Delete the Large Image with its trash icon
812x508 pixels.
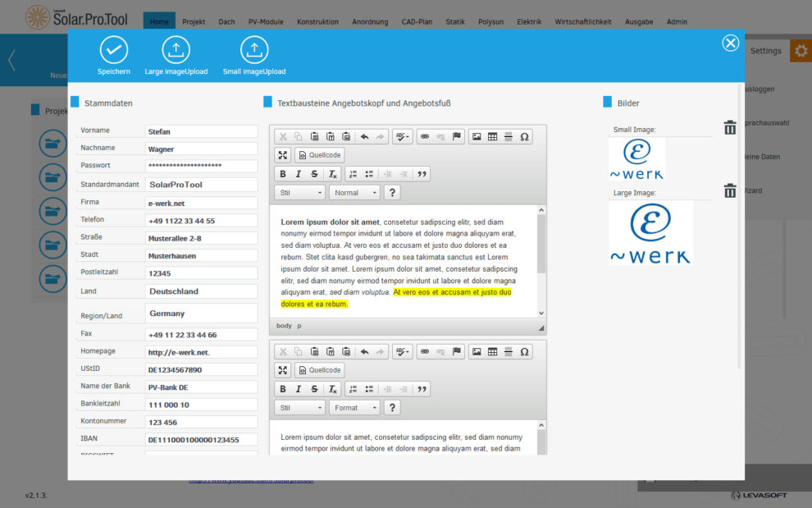[730, 191]
